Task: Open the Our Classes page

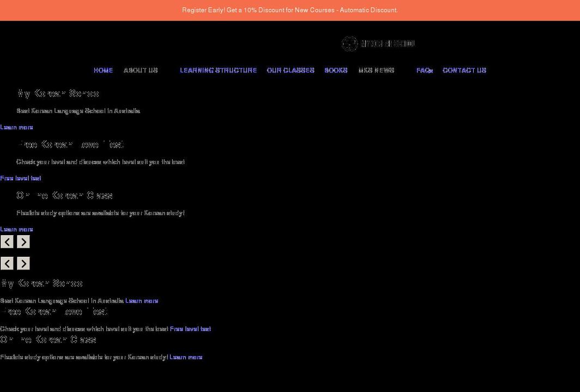Action: (290, 70)
